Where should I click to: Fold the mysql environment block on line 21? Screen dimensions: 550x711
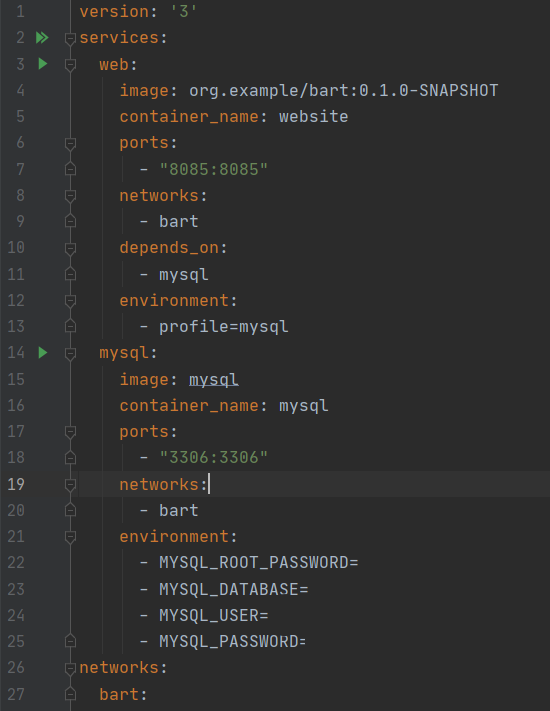[70, 538]
